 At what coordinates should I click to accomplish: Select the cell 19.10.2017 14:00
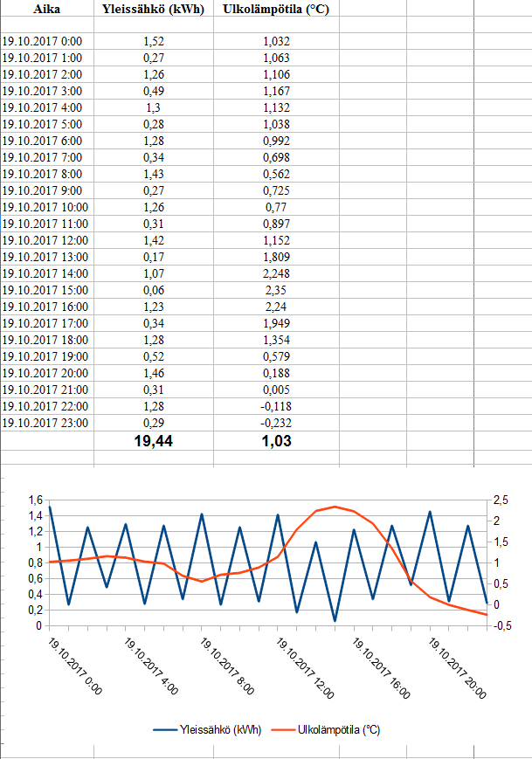tap(47, 273)
